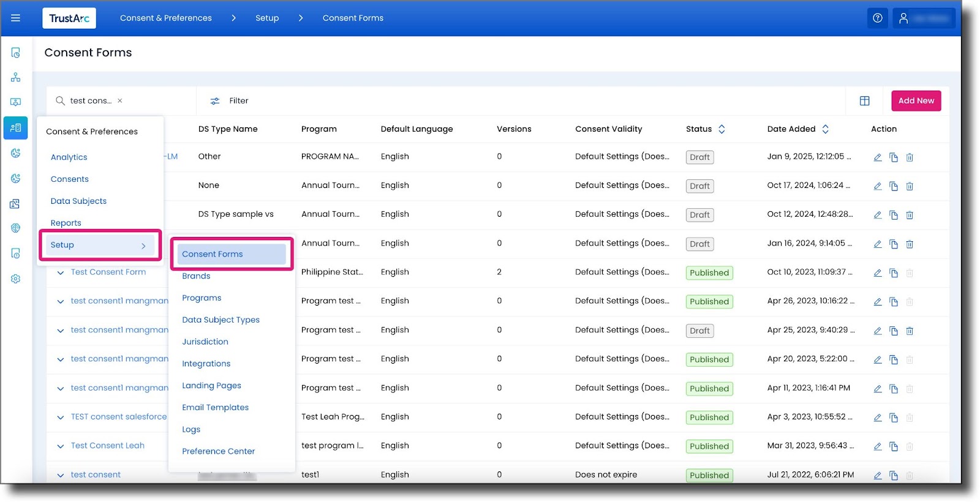Open the Setup submenu arrow
980x502 pixels.
144,245
